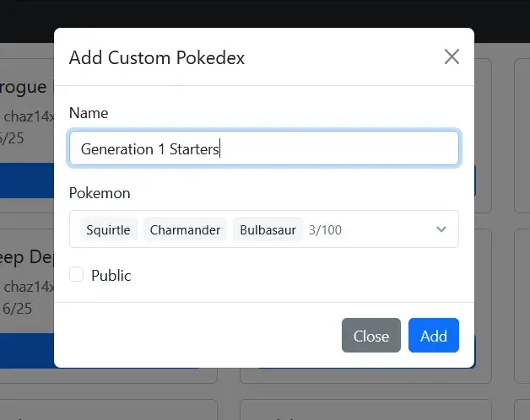
Task: Click the blue bar on the lower-left background card
Action: [27, 350]
